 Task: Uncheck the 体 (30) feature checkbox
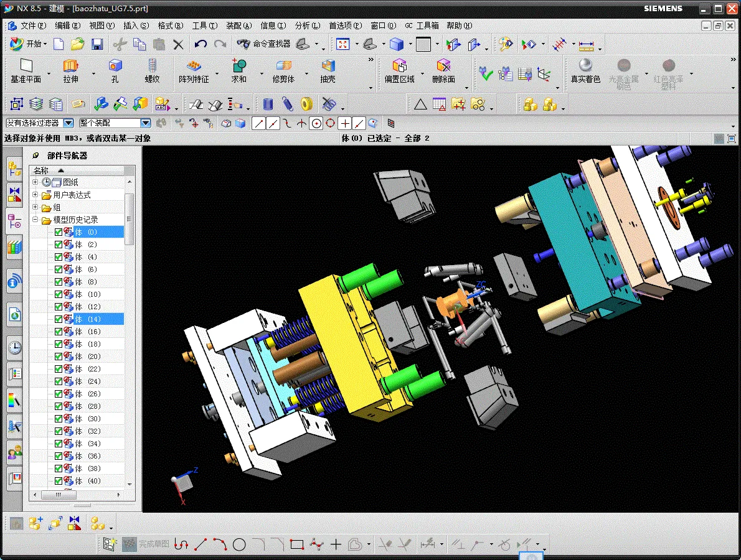[x=59, y=419]
